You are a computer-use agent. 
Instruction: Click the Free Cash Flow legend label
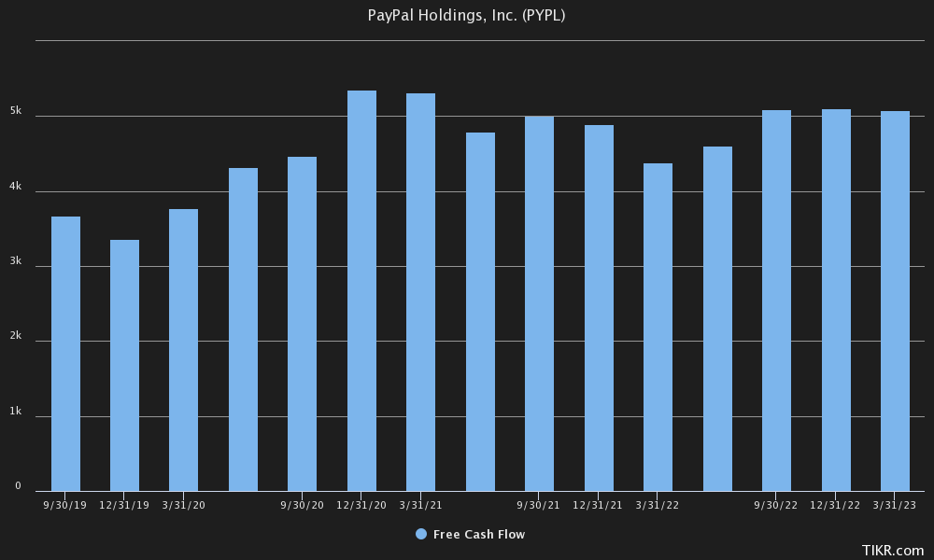[x=479, y=535]
